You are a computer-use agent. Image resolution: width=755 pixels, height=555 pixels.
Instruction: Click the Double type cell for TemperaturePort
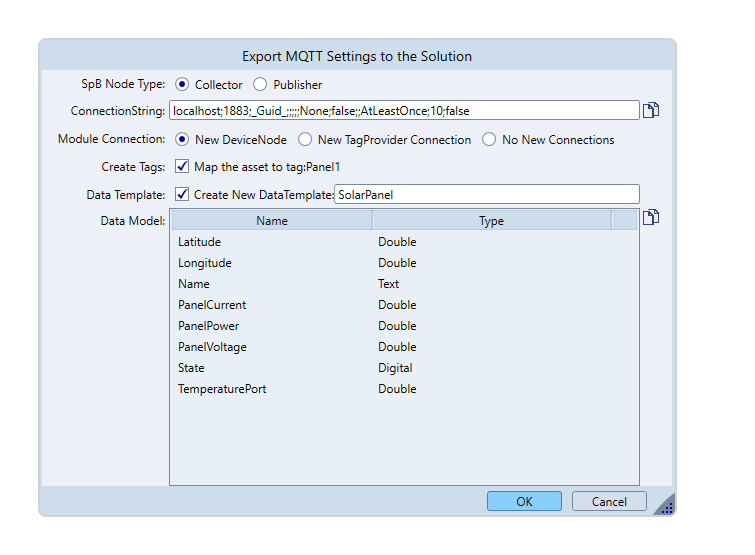397,389
